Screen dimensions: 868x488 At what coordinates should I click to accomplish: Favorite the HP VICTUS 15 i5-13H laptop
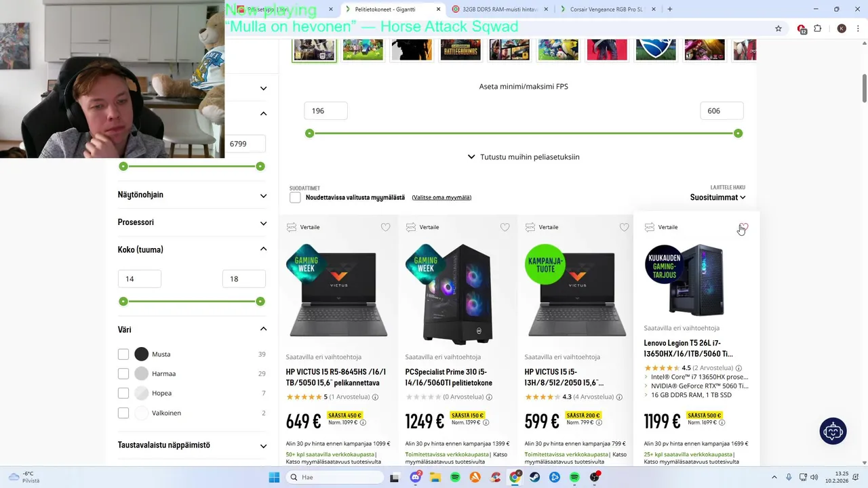click(624, 227)
